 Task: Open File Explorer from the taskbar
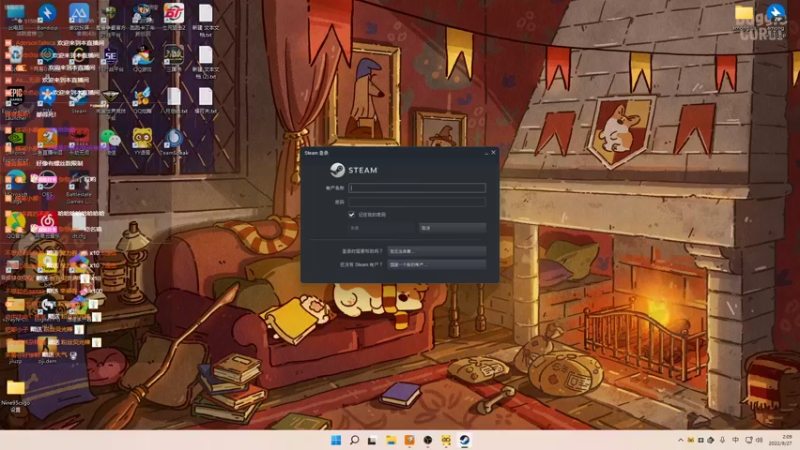(x=391, y=440)
